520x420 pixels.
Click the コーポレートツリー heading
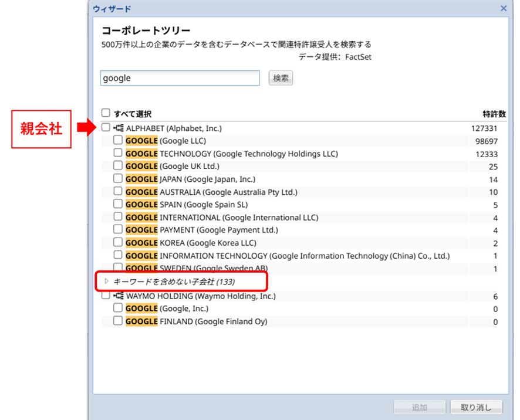point(146,31)
